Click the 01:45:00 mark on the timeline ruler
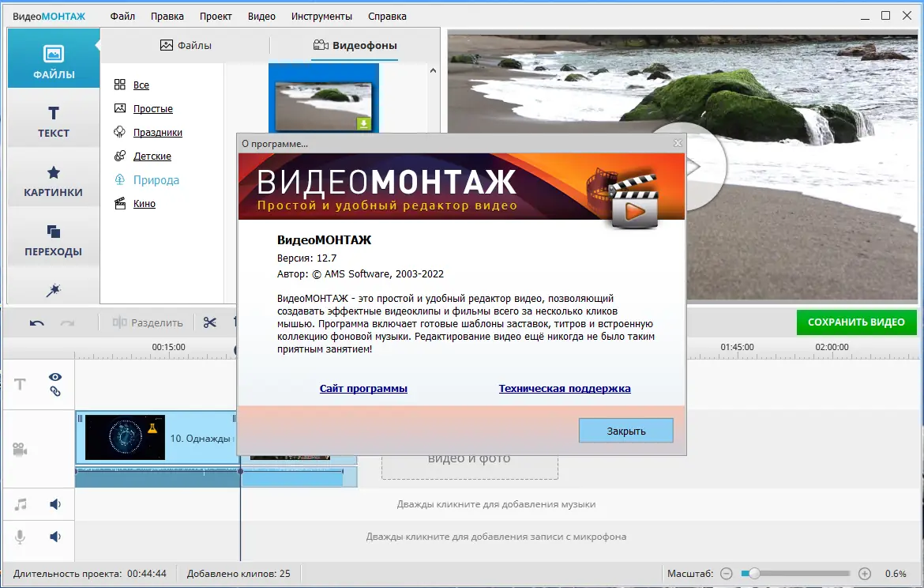 (x=737, y=347)
